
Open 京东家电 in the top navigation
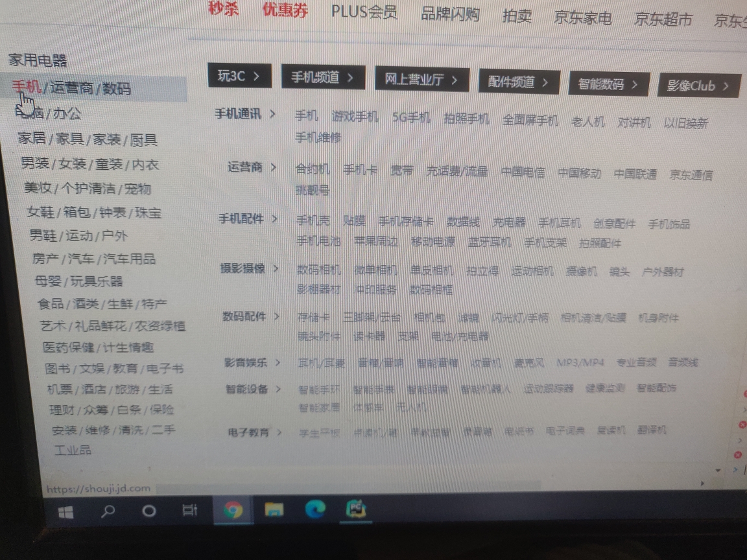click(583, 18)
